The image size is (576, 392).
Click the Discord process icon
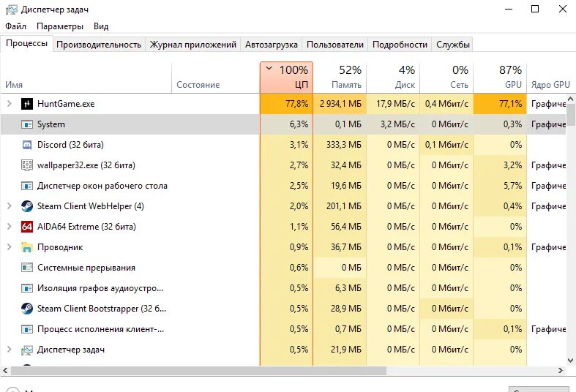click(27, 145)
